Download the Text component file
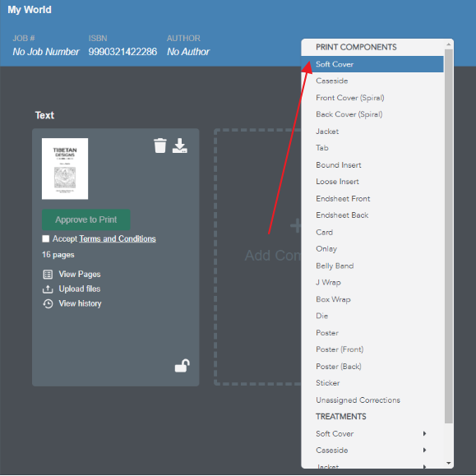Screen dimensions: 476x476 pos(180,146)
